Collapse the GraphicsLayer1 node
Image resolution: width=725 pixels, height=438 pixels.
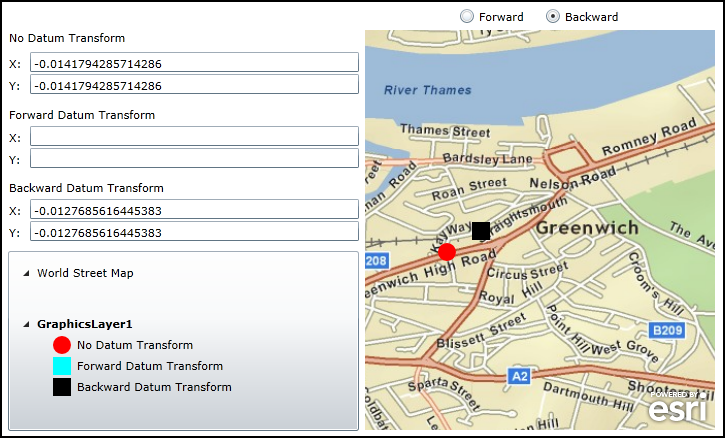(26, 325)
